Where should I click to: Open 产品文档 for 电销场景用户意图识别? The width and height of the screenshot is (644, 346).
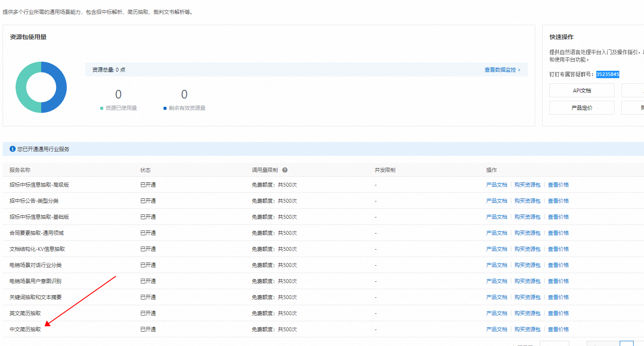(497, 281)
